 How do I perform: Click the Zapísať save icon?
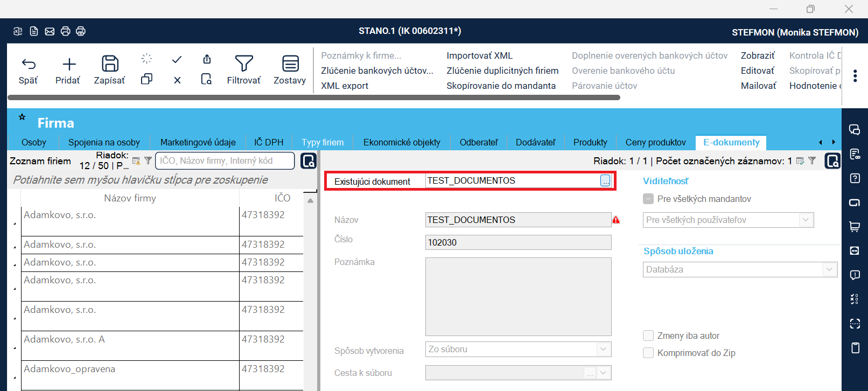tap(110, 64)
